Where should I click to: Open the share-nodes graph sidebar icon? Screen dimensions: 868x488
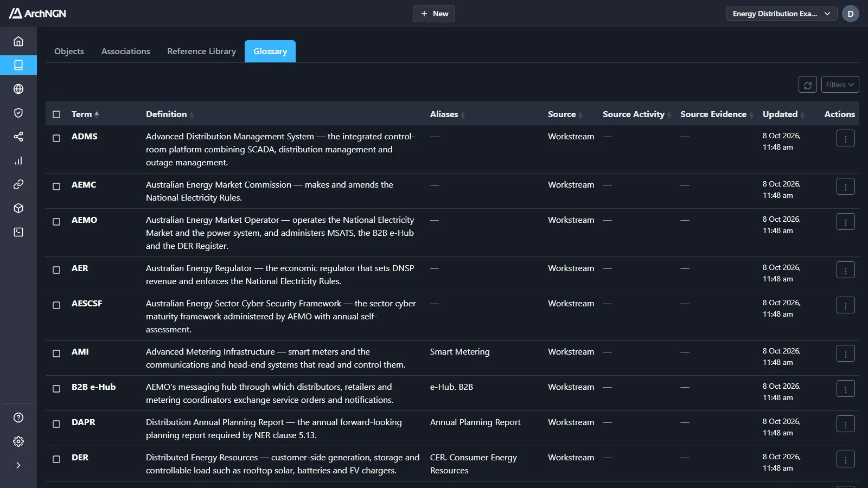[x=18, y=137]
